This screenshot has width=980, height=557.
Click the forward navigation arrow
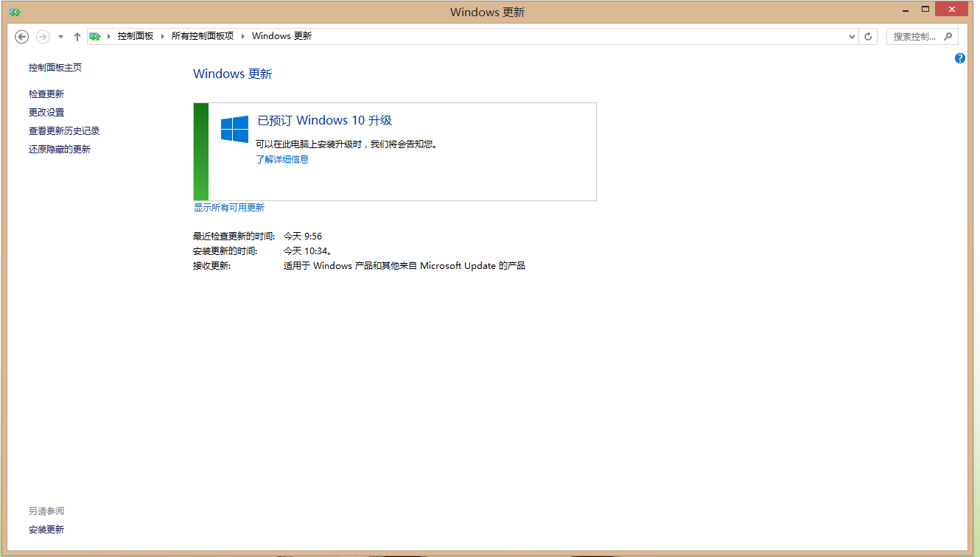[43, 36]
